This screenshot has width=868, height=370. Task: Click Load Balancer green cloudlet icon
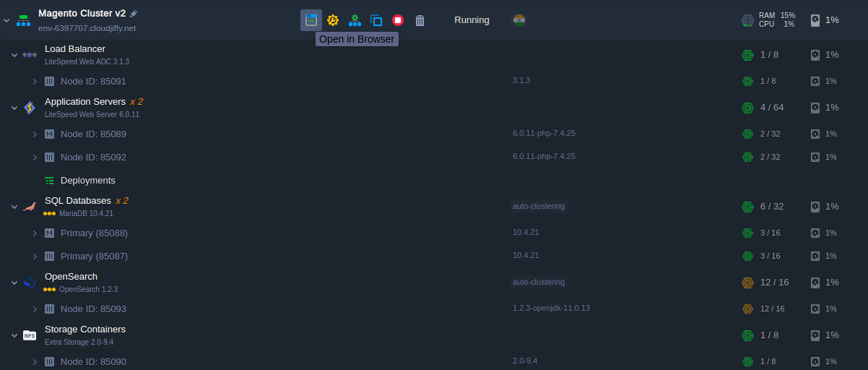pos(747,55)
